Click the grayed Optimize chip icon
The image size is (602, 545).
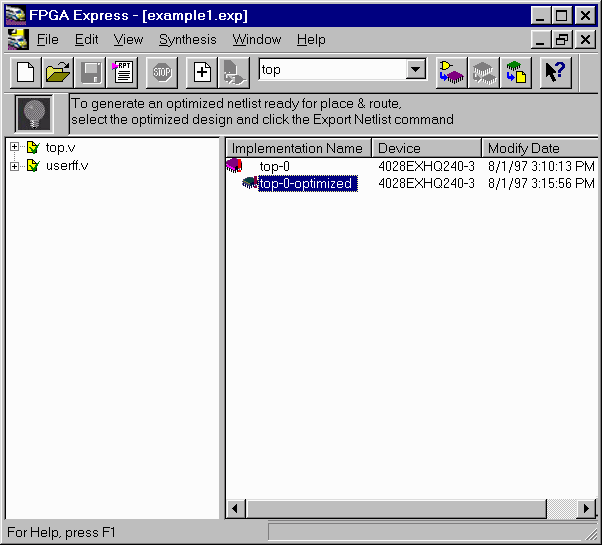click(484, 72)
